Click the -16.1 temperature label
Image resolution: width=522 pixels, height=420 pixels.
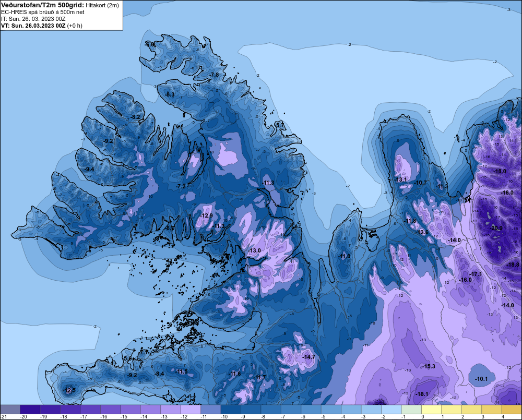(x=422, y=394)
